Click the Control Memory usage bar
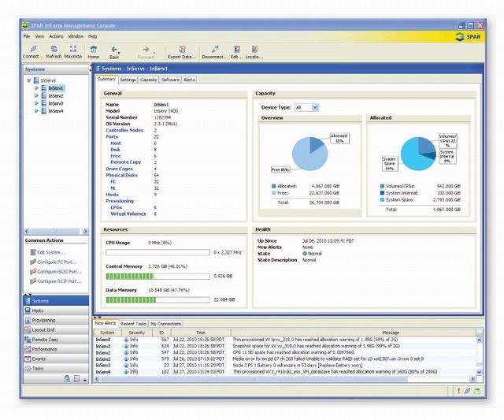 [157, 277]
